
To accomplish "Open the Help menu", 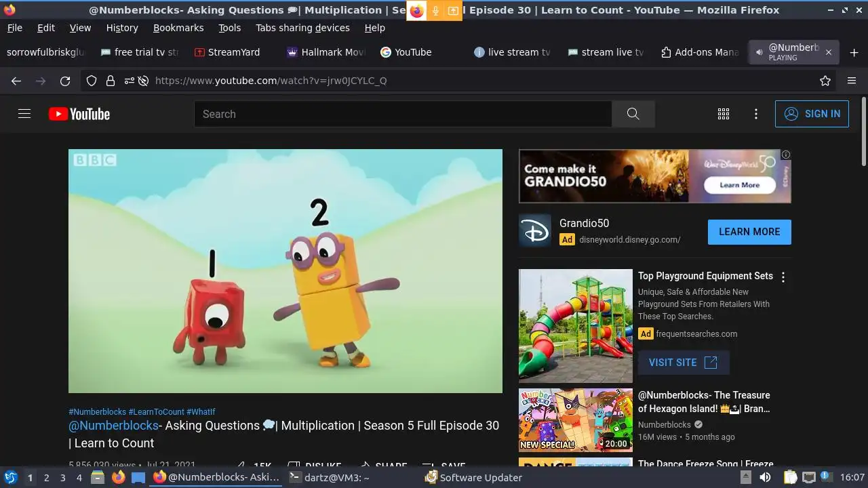I will 374,28.
